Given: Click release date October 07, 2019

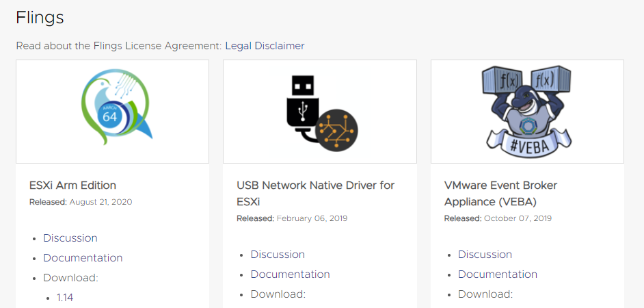Looking at the screenshot, I should tap(518, 218).
